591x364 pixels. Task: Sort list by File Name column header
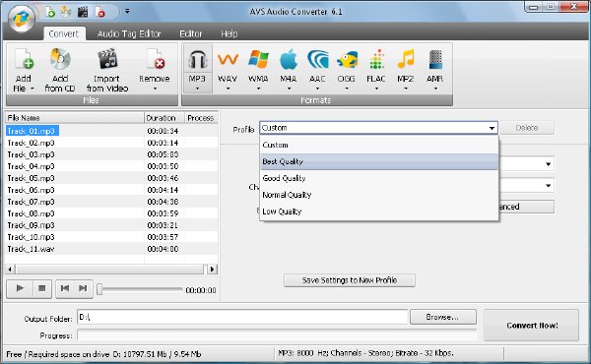(x=75, y=118)
